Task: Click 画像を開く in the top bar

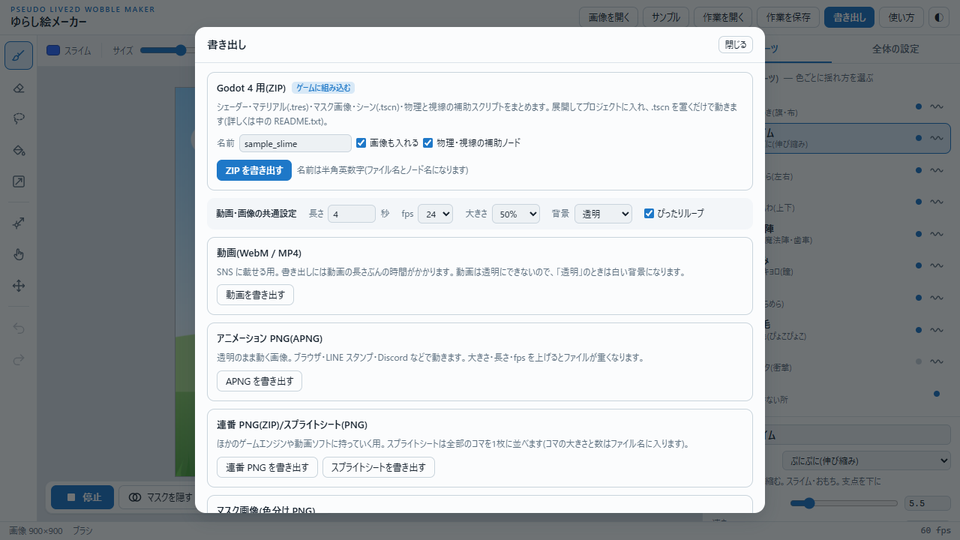Action: pos(609,17)
